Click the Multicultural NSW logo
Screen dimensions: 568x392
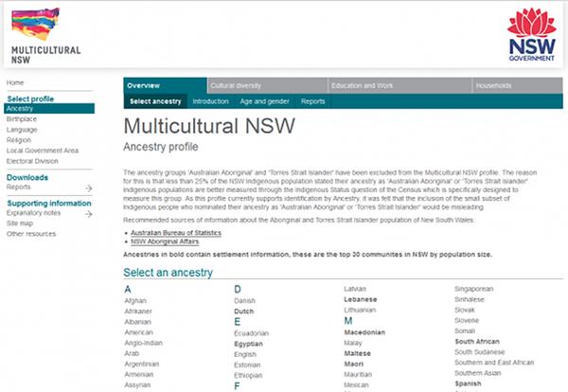coord(45,36)
